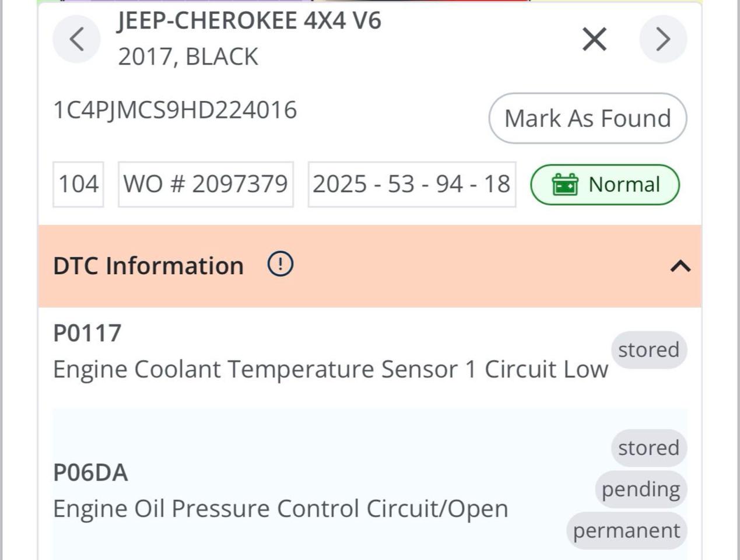This screenshot has width=740, height=560.
Task: Click the left chevron beside JEEP-CHEROKEE title
Action: [x=76, y=39]
